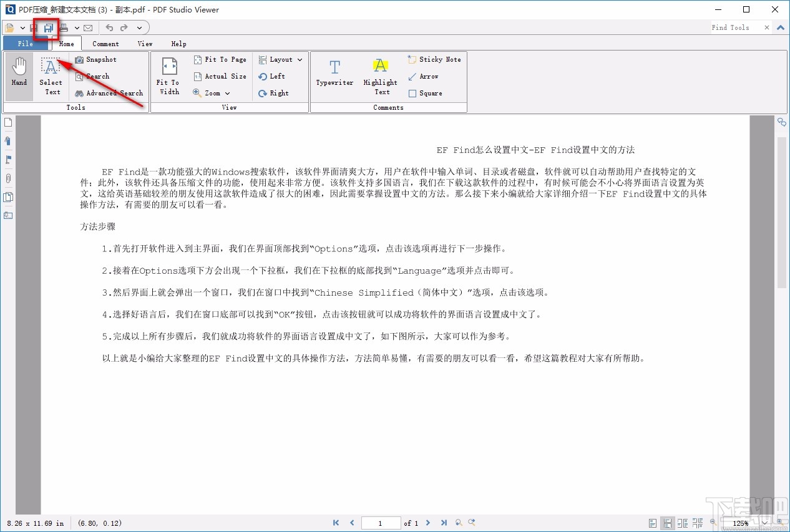Open the File tab

click(x=26, y=44)
